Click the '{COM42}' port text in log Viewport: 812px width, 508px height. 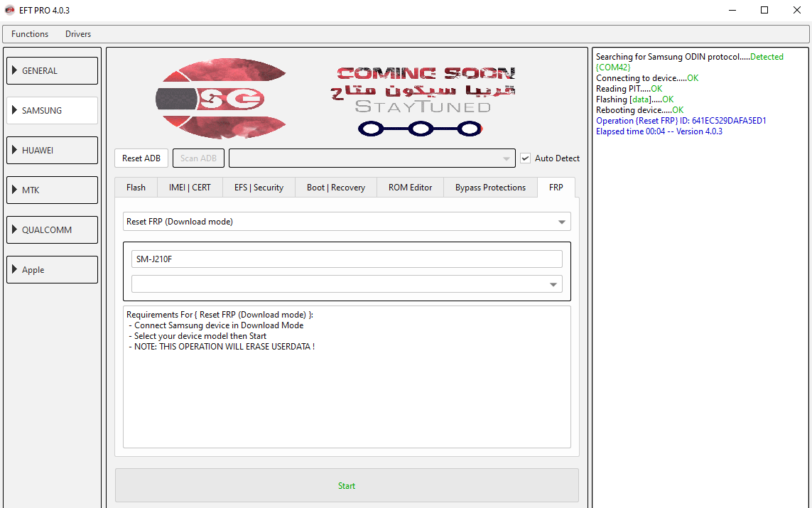pyautogui.click(x=613, y=67)
